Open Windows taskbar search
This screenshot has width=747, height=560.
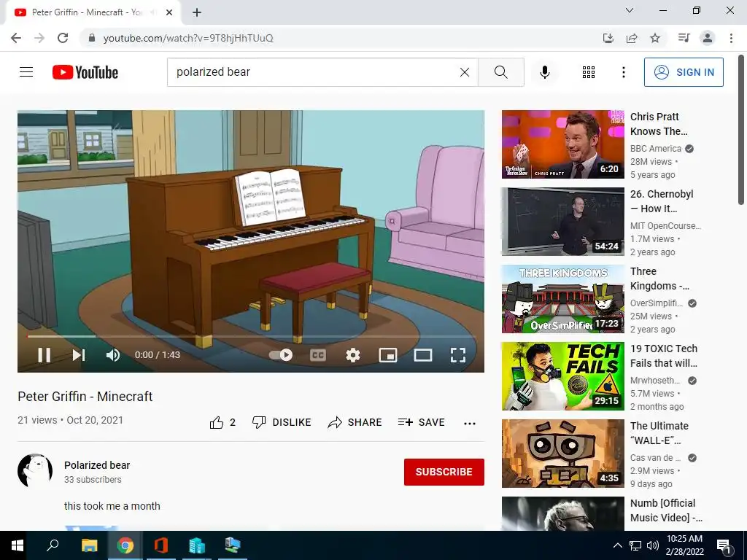53,545
